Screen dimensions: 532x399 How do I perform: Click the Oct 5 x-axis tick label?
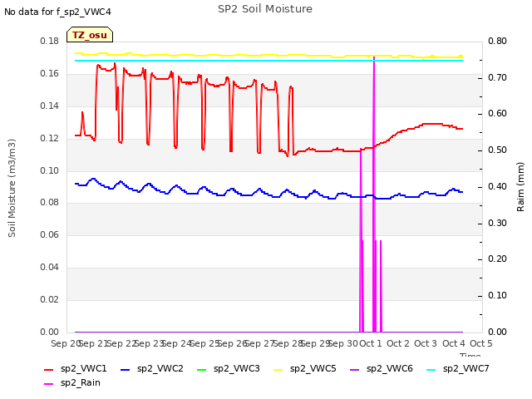coord(481,343)
